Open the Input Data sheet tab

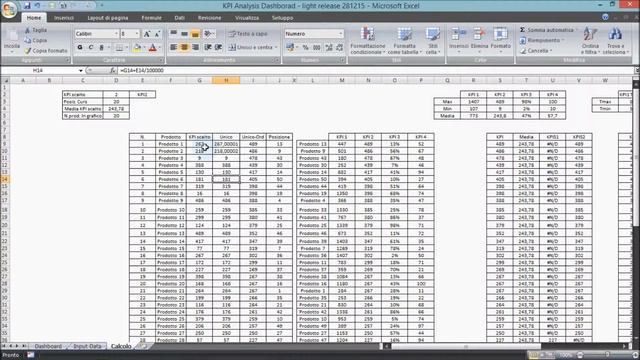pos(87,346)
